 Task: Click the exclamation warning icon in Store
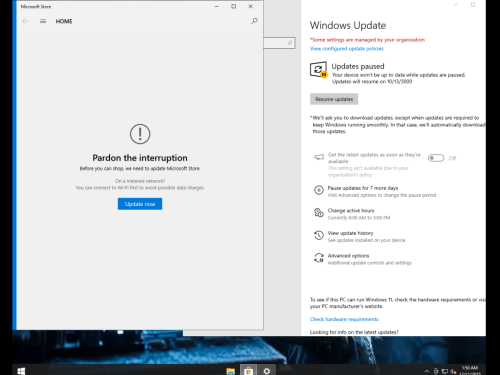pyautogui.click(x=140, y=134)
